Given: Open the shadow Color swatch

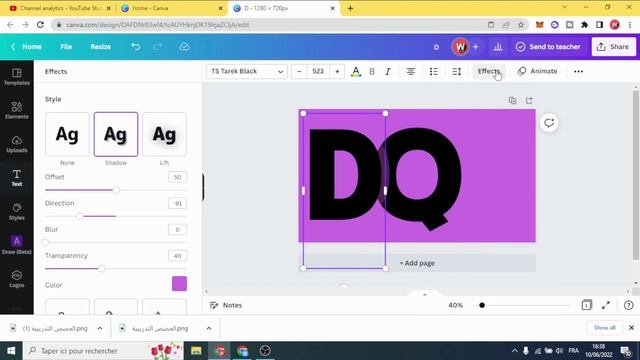Looking at the screenshot, I should (x=179, y=284).
